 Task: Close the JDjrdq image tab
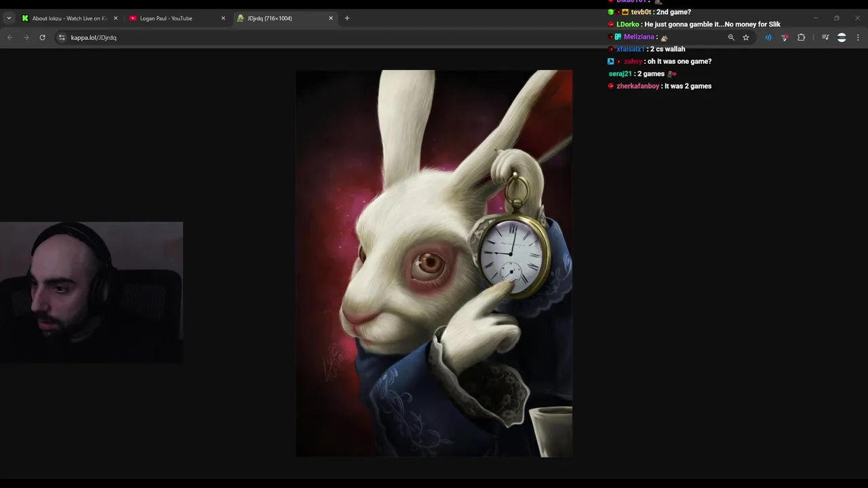(331, 18)
